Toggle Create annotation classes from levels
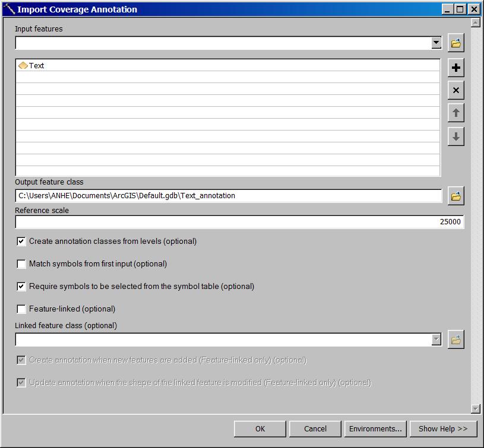This screenshot has width=484, height=448. (21, 242)
